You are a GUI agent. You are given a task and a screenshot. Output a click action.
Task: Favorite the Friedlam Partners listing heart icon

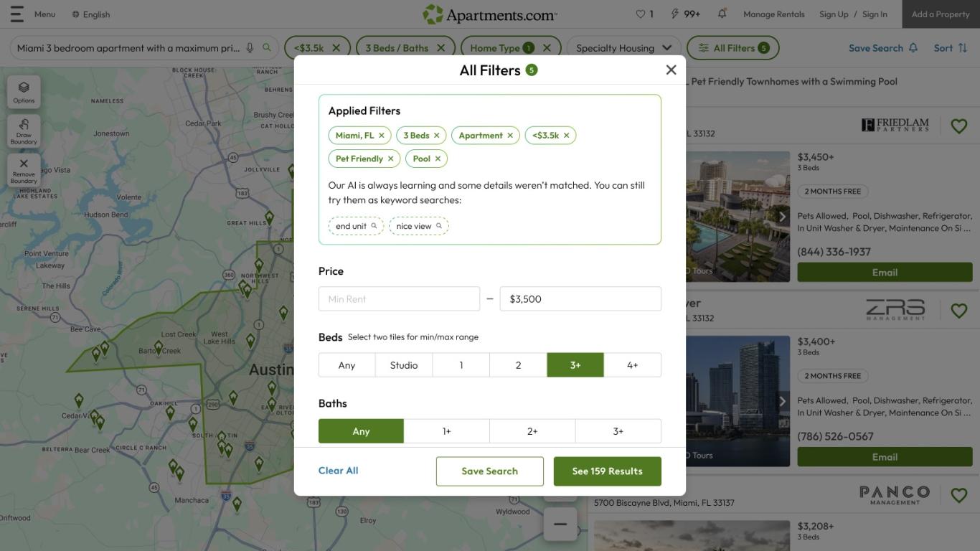[x=958, y=126]
